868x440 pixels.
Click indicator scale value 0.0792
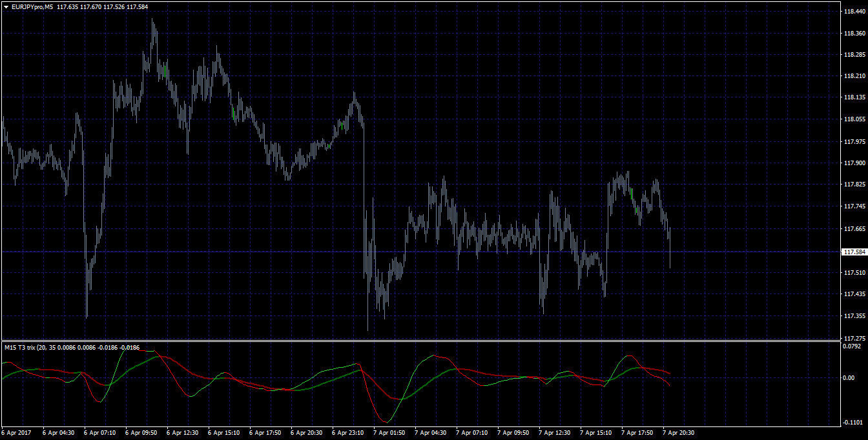click(x=852, y=347)
